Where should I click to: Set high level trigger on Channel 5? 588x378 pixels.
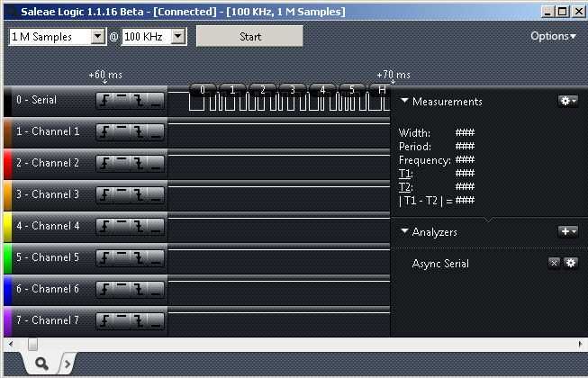click(122, 257)
